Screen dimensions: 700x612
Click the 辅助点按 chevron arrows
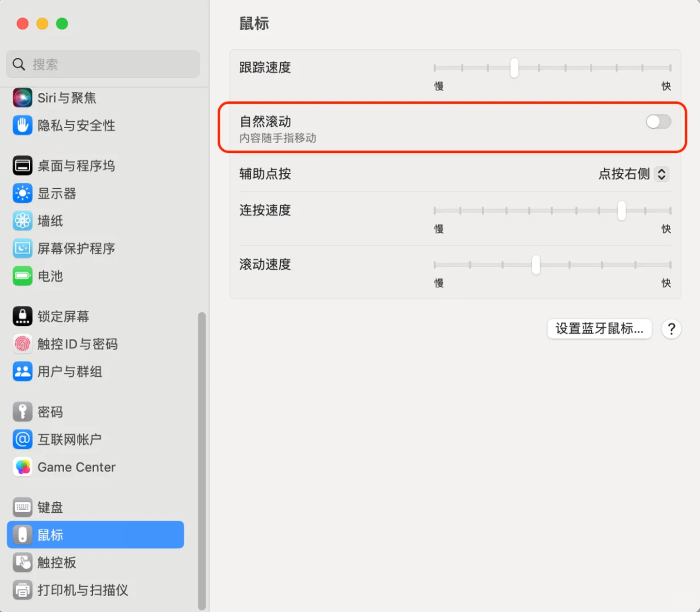pyautogui.click(x=661, y=174)
